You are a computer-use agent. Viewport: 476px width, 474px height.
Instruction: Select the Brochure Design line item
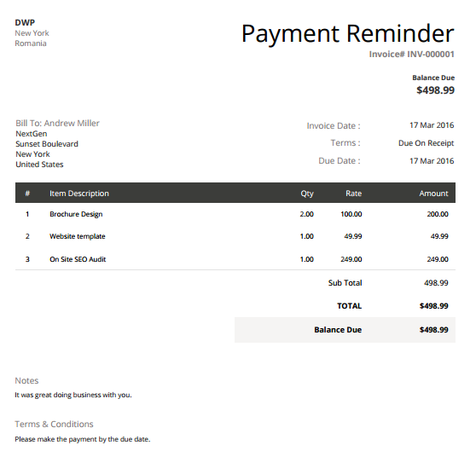coord(76,214)
